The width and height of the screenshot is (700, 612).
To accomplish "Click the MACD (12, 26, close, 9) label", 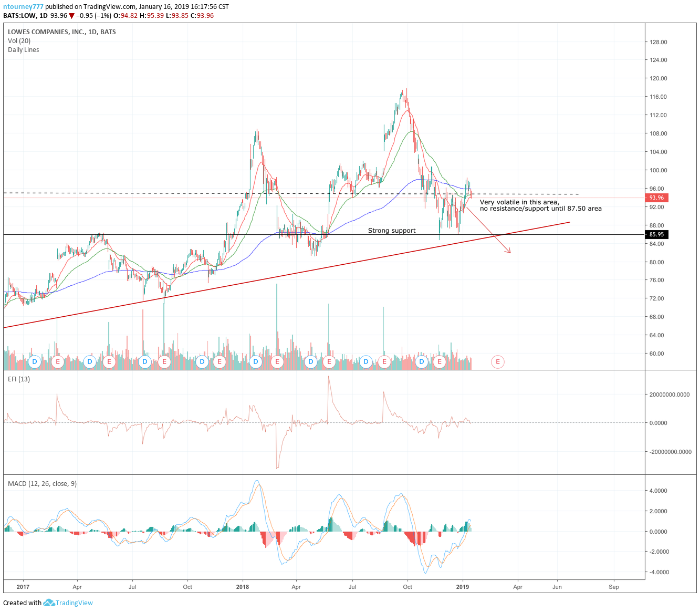I will (x=42, y=484).
